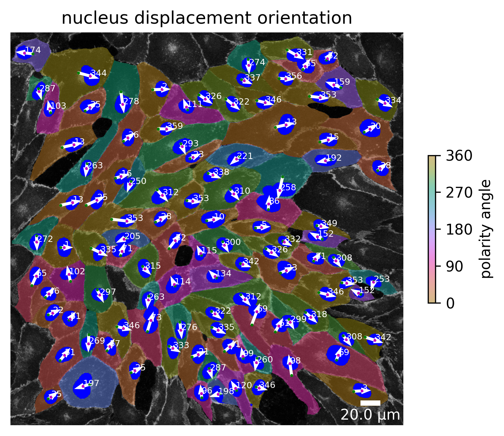Click the cell label 253
Viewport: 504px width, 436px height.
coord(382,279)
